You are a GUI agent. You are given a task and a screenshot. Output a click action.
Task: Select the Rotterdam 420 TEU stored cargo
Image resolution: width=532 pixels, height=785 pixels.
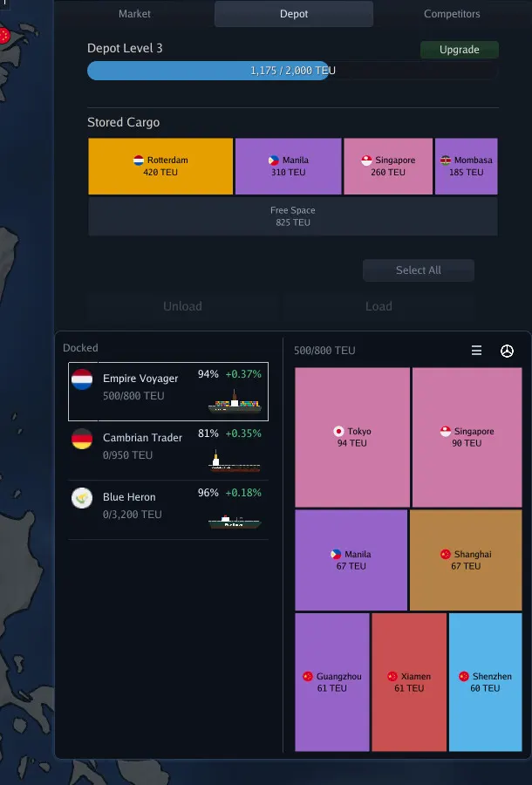pos(160,167)
